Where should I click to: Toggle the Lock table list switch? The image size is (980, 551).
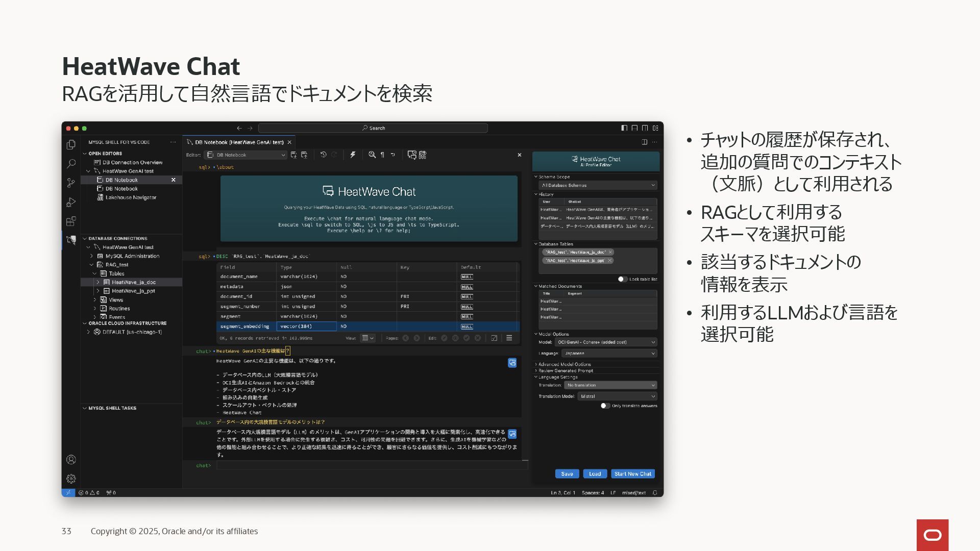[622, 279]
